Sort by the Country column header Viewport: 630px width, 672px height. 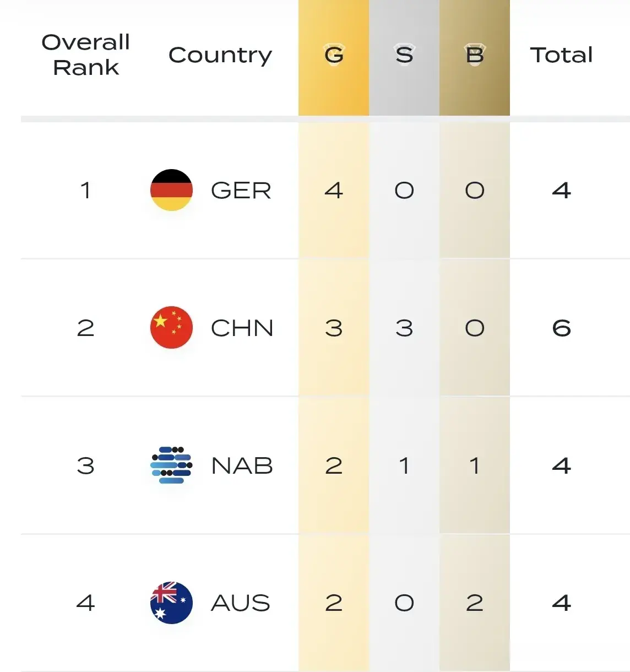(x=220, y=55)
